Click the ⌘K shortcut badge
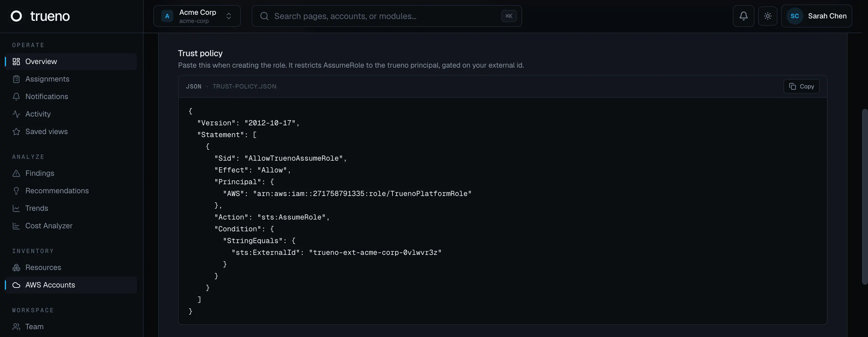868x337 pixels. (x=509, y=16)
